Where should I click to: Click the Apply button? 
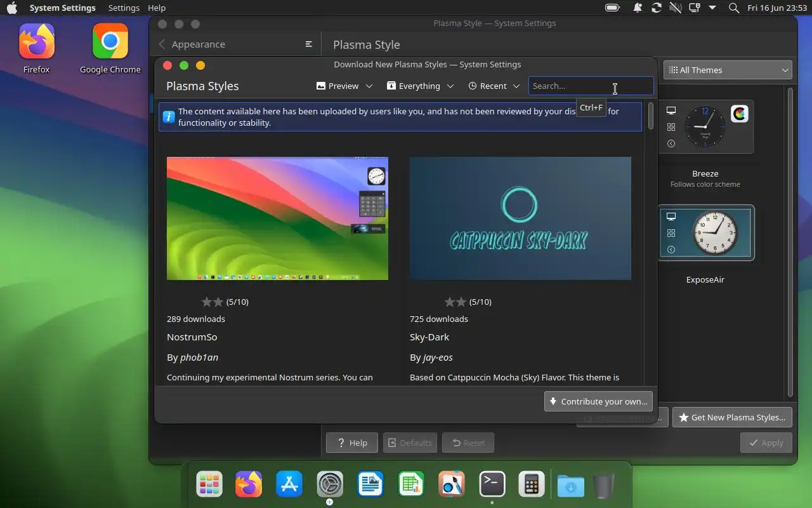[766, 443]
